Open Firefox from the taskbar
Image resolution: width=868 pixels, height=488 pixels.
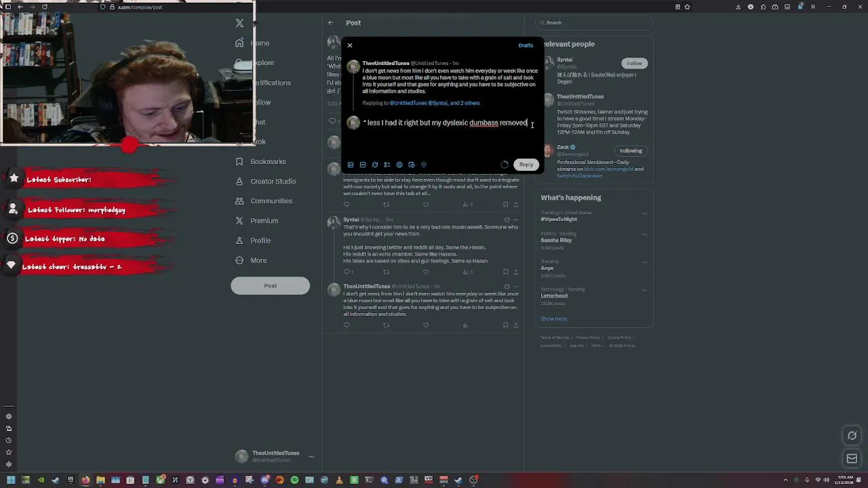[x=85, y=480]
